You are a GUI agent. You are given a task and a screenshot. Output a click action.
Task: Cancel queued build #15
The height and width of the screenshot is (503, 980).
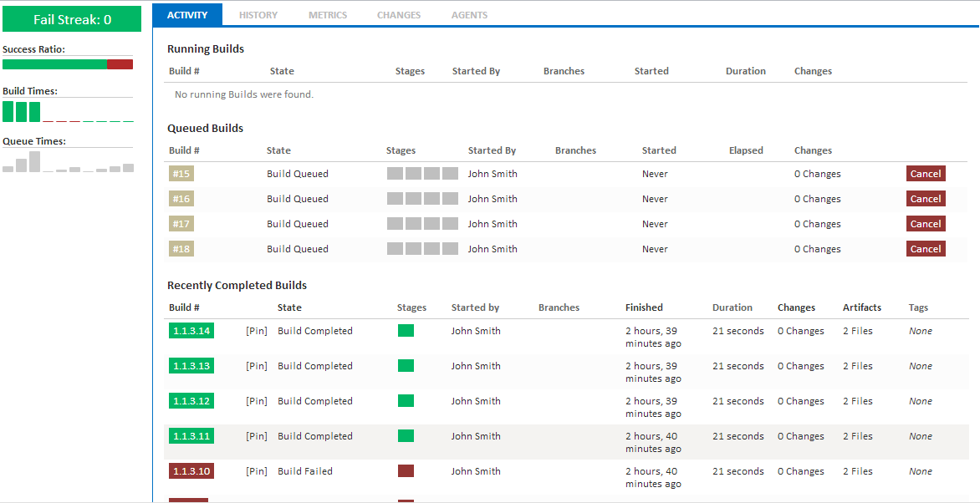click(x=926, y=174)
